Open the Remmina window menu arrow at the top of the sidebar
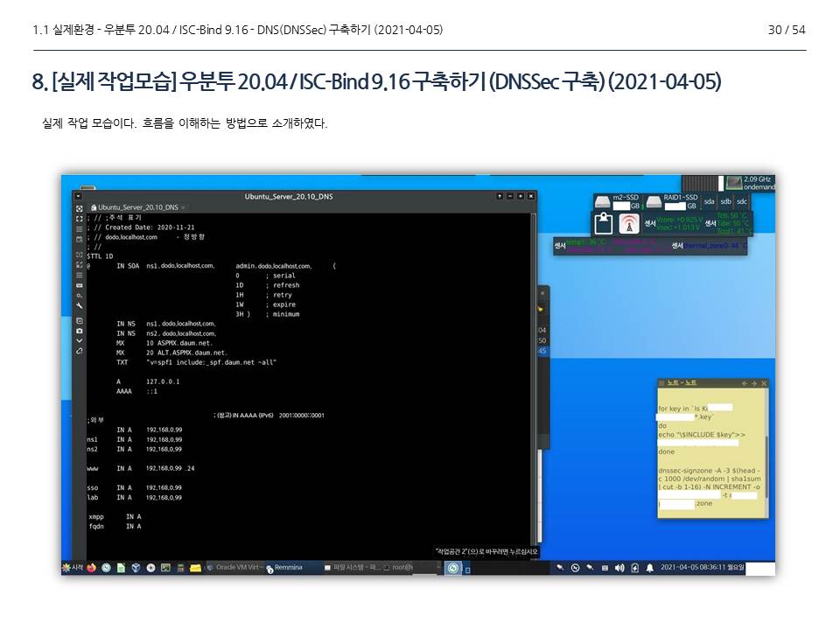840x630 pixels. click(80, 197)
